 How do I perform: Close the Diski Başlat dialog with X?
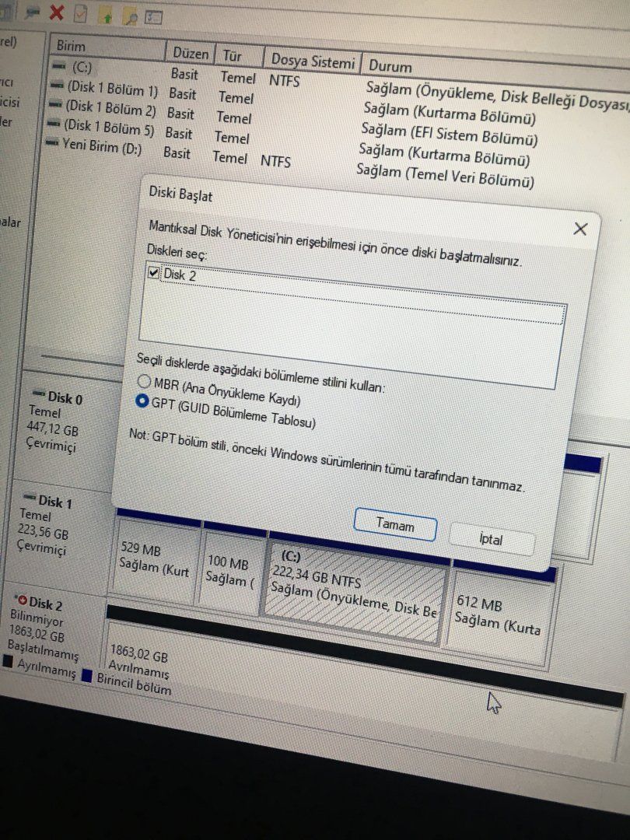point(580,229)
